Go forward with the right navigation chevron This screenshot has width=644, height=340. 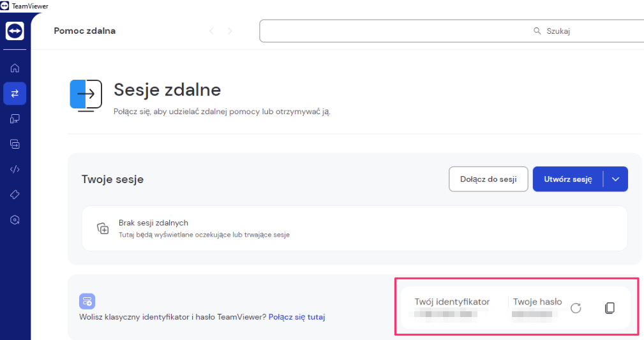point(230,31)
